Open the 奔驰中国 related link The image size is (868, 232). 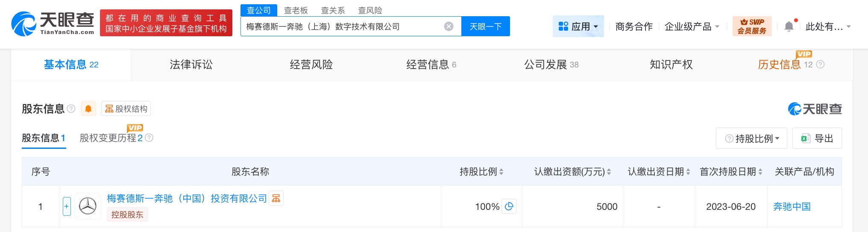tap(792, 206)
